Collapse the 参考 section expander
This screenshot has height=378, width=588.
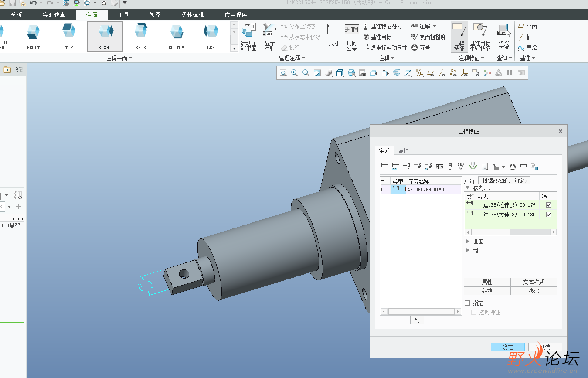pos(468,188)
